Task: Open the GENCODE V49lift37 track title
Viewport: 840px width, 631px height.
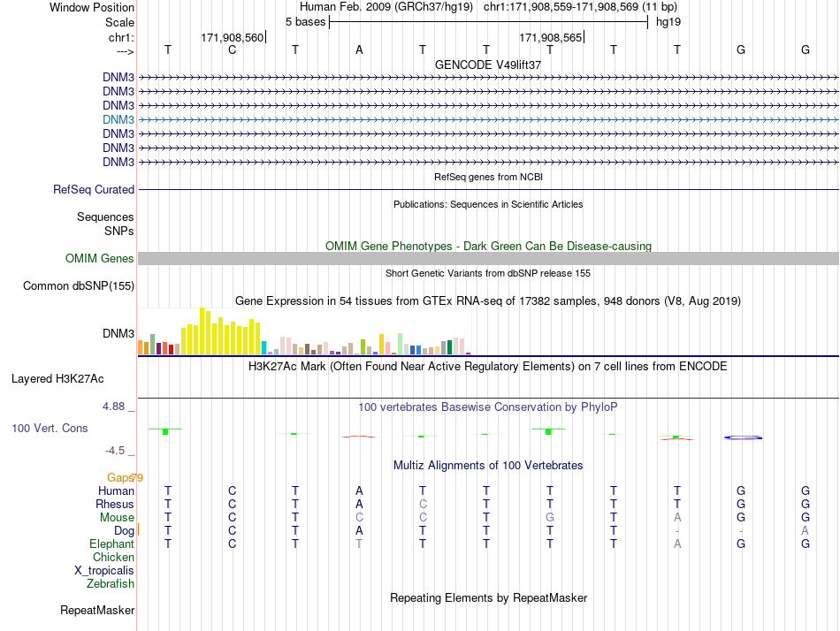Action: (x=488, y=65)
